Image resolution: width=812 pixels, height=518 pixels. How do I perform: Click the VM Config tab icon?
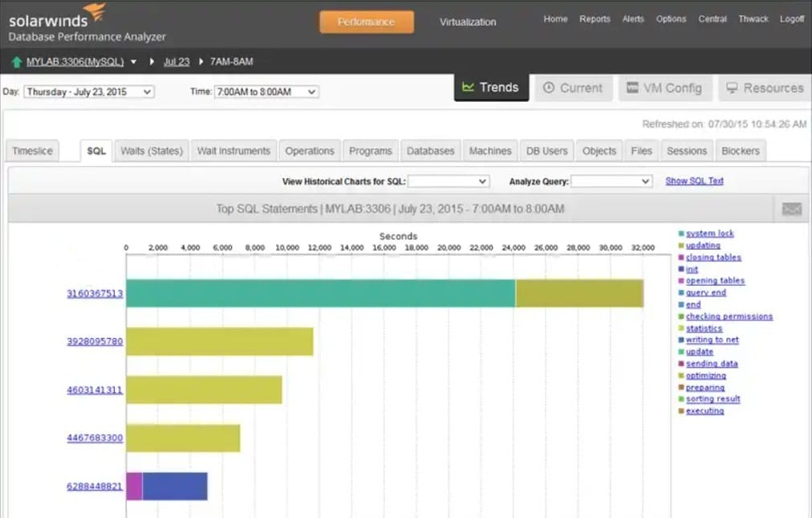632,88
